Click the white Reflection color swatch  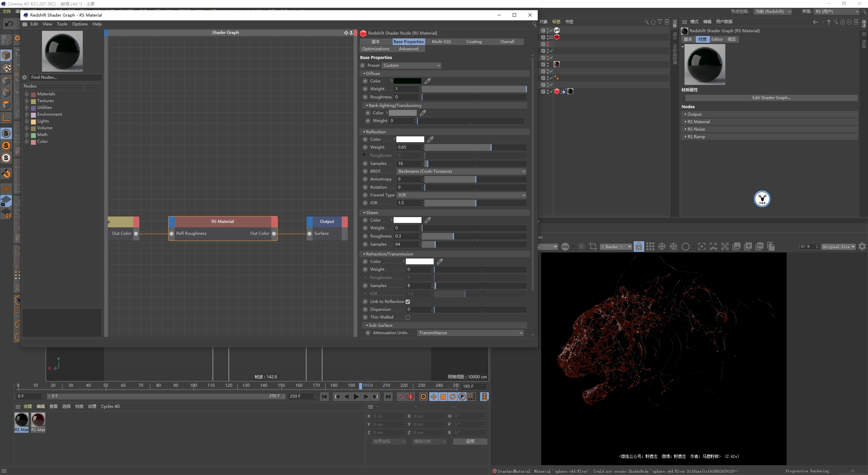pos(410,139)
